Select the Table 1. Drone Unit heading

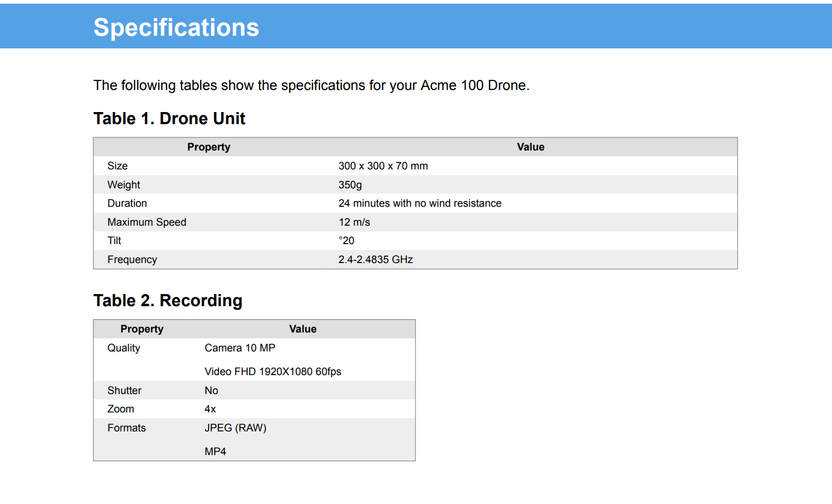169,119
